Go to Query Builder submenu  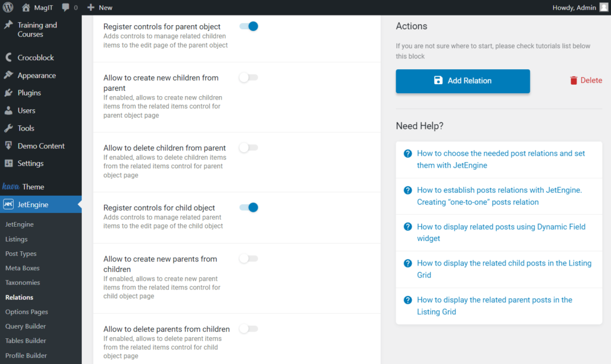(26, 326)
